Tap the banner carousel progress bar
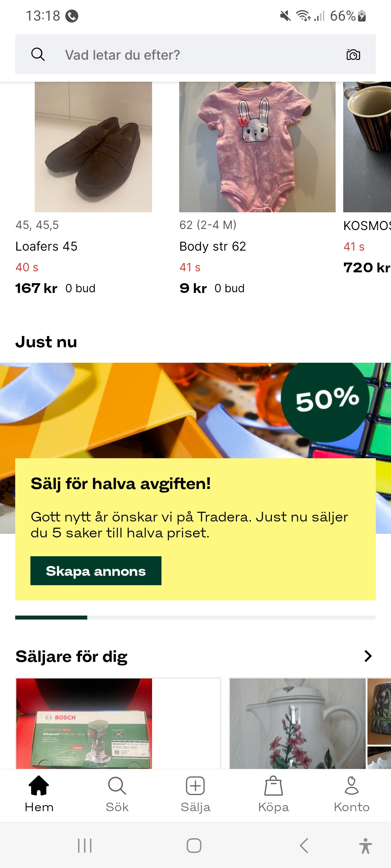Viewport: 391px width, 868px height. 195,617
